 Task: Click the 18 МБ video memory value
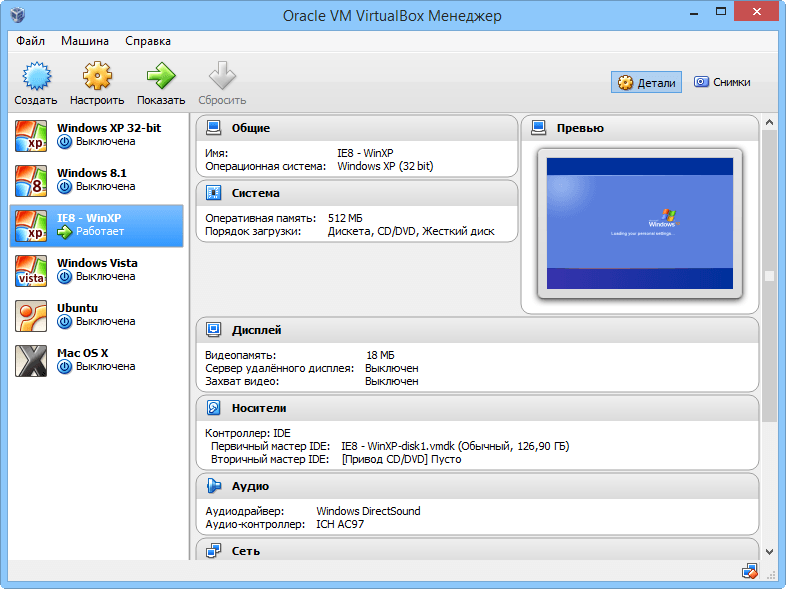click(x=380, y=355)
